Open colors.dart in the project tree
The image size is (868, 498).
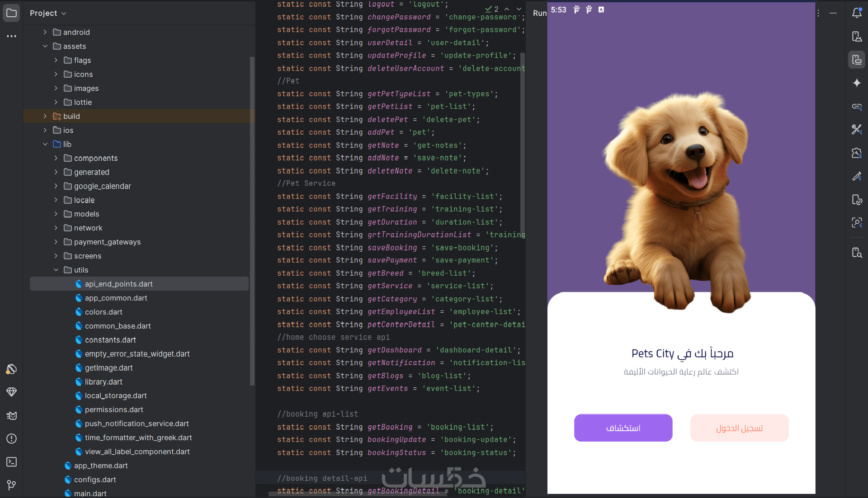104,312
